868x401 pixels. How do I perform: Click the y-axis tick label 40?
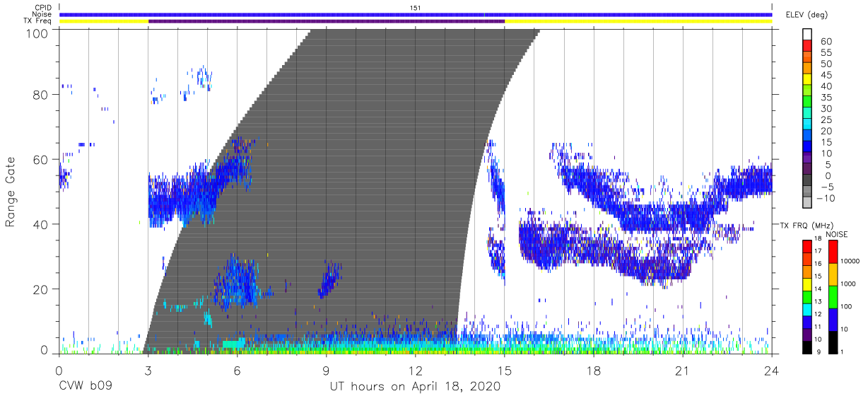42,224
